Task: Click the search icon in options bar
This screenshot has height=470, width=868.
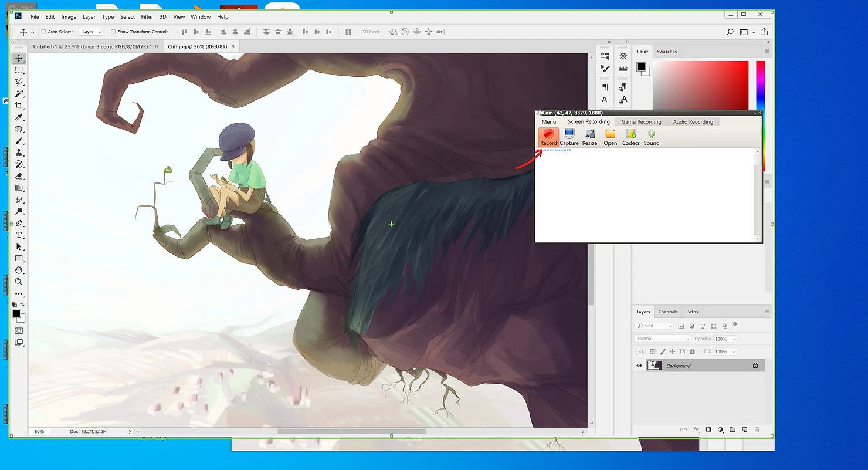Action: pyautogui.click(x=730, y=32)
